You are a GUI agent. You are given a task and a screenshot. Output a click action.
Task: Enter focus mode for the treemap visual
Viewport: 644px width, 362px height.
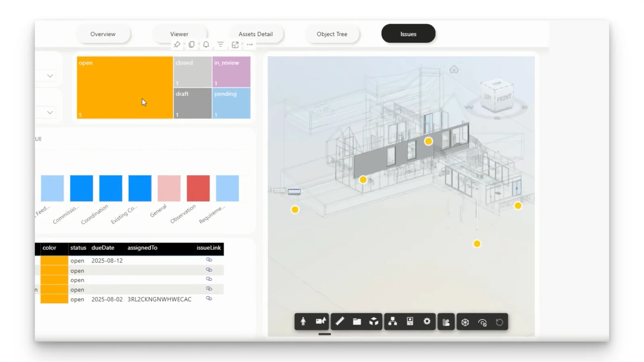coord(235,45)
